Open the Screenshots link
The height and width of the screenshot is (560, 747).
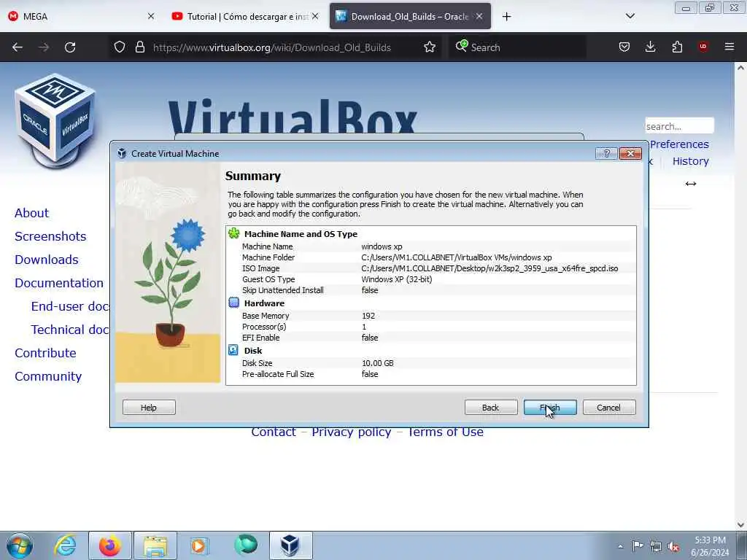pyautogui.click(x=50, y=236)
